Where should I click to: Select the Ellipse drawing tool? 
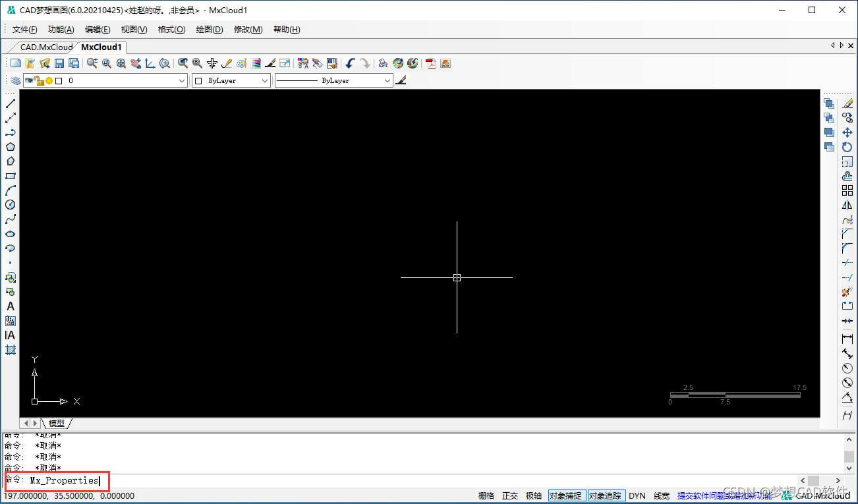tap(11, 234)
